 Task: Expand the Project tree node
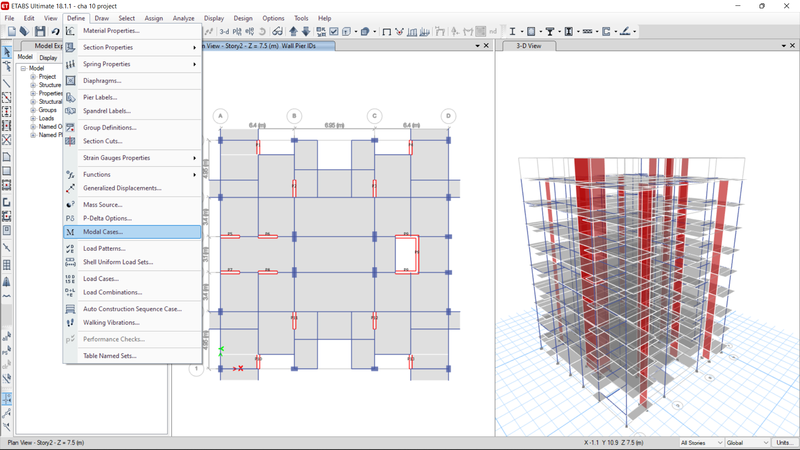coord(33,77)
